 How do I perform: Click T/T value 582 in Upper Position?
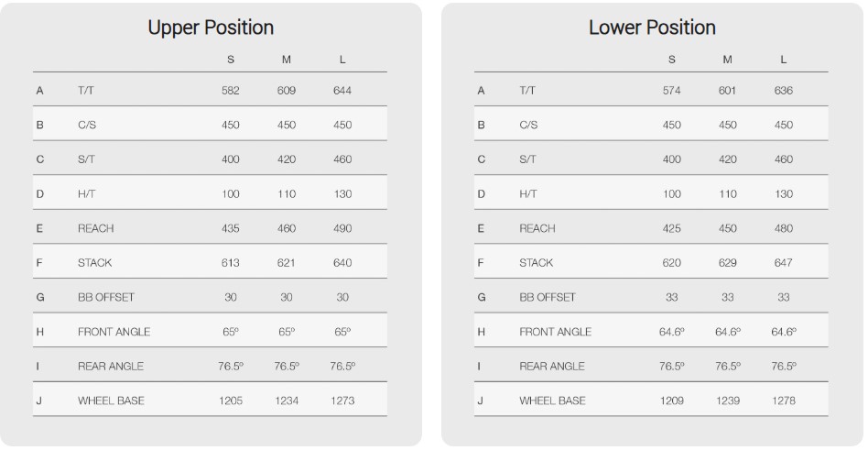pyautogui.click(x=231, y=91)
